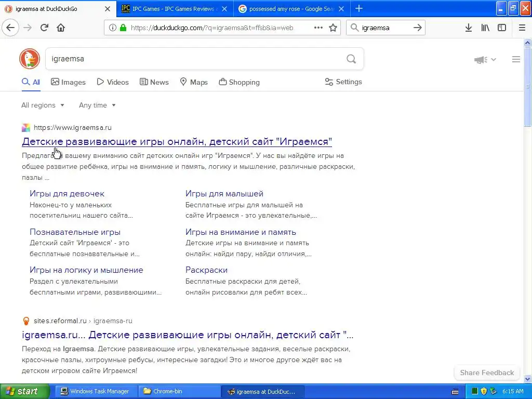Screen dimensions: 532x399
Task: Click the keyboard icon in system tray
Action: point(455,392)
